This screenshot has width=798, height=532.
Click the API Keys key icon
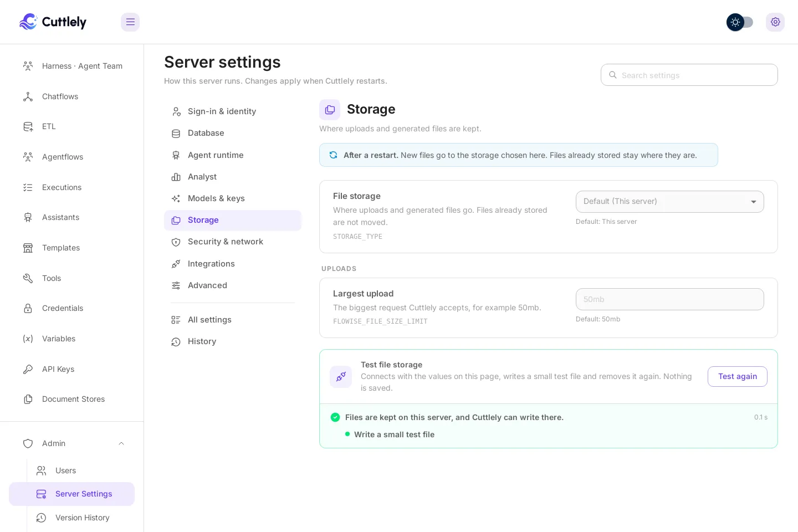[28, 369]
